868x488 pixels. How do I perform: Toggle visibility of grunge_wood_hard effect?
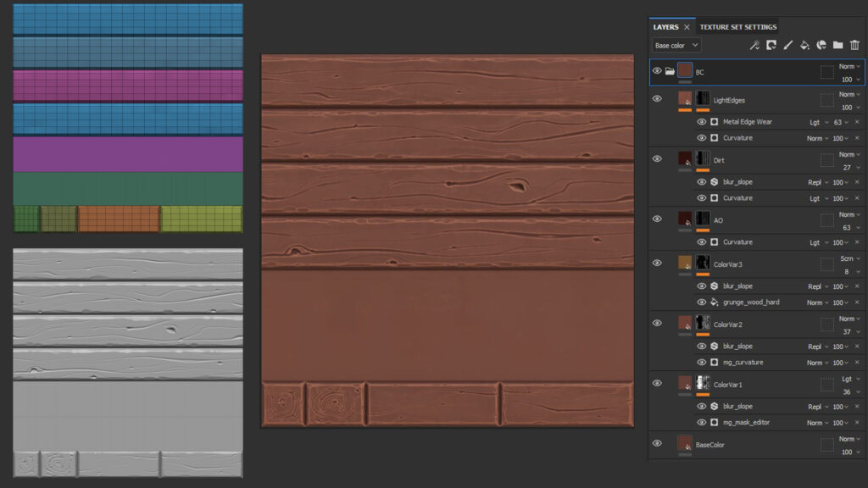[701, 302]
